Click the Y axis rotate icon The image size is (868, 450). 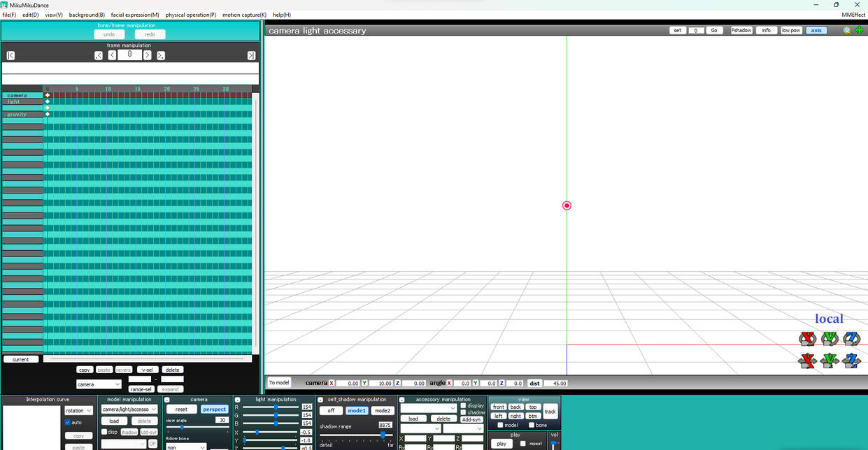pyautogui.click(x=830, y=339)
